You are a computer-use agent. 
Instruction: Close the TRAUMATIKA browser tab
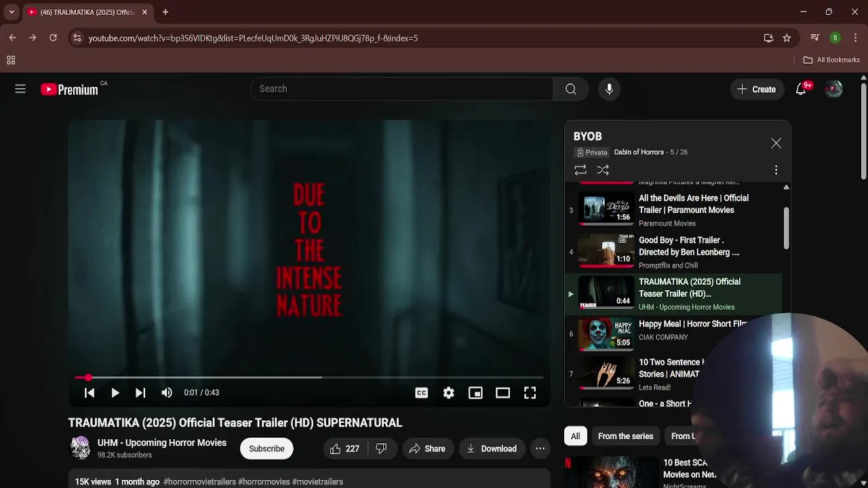(144, 12)
